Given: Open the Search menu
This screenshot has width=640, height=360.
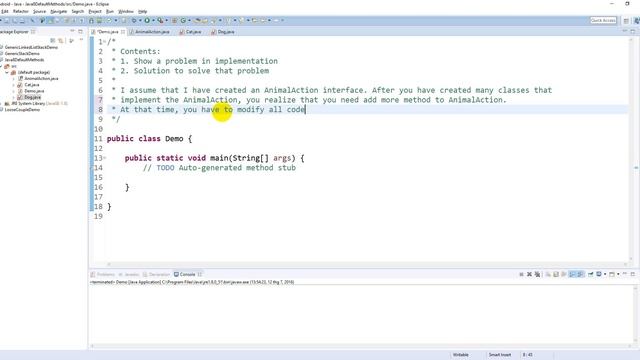Looking at the screenshot, I should [78, 11].
